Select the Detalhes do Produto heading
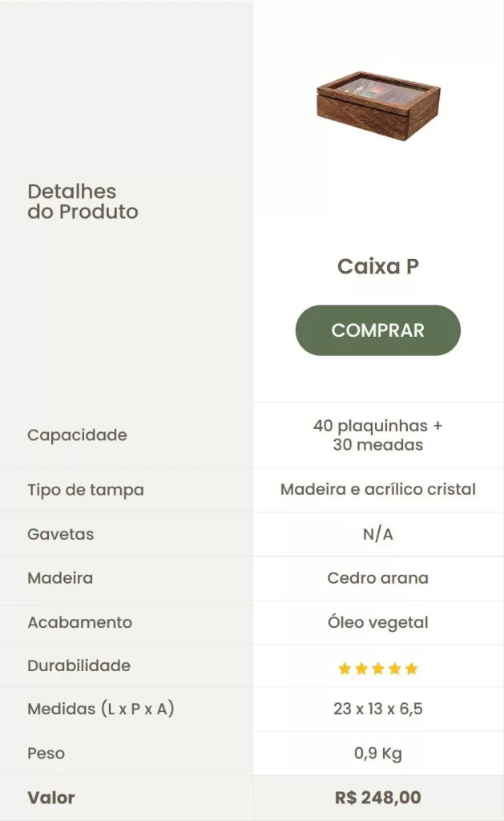The image size is (504, 821). [x=83, y=201]
